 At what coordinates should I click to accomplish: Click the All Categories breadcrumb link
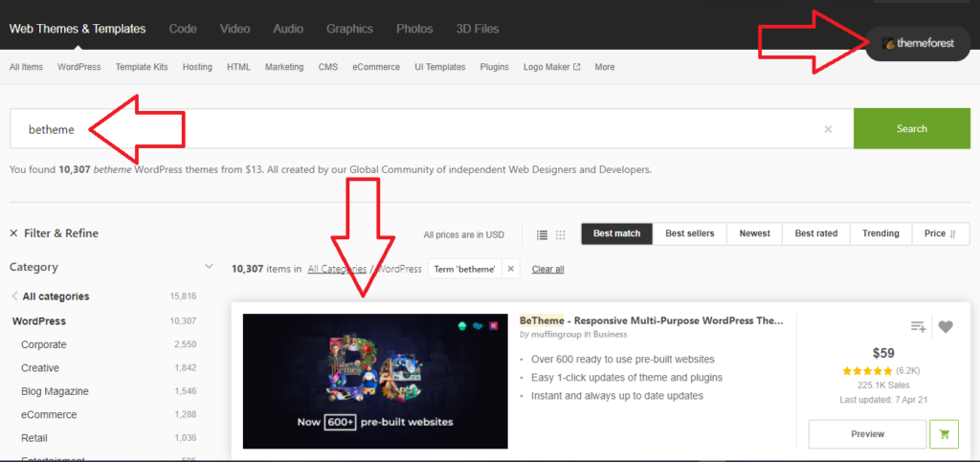(337, 269)
